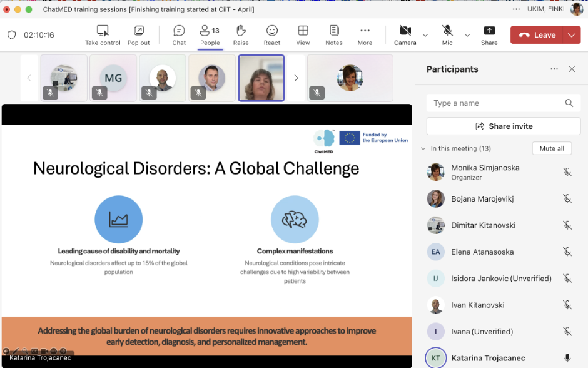Show next participant video thumbnails
Image resolution: width=588 pixels, height=368 pixels.
296,78
